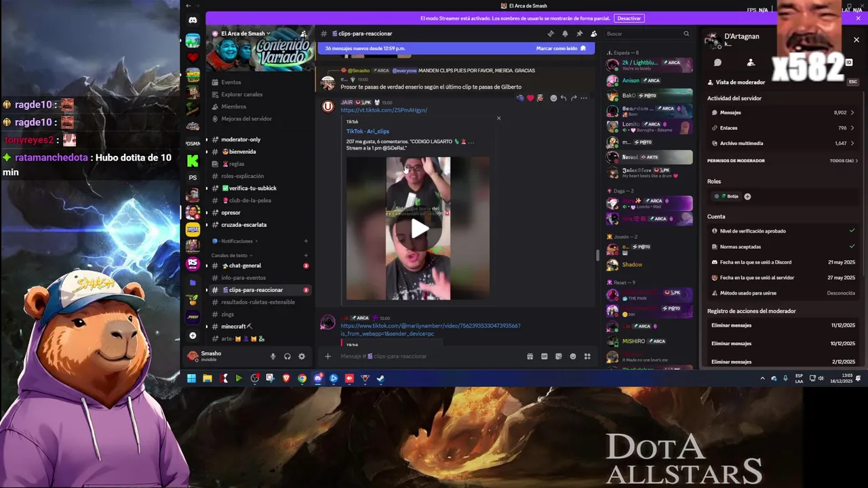Open the RS pink server icon

193,264
